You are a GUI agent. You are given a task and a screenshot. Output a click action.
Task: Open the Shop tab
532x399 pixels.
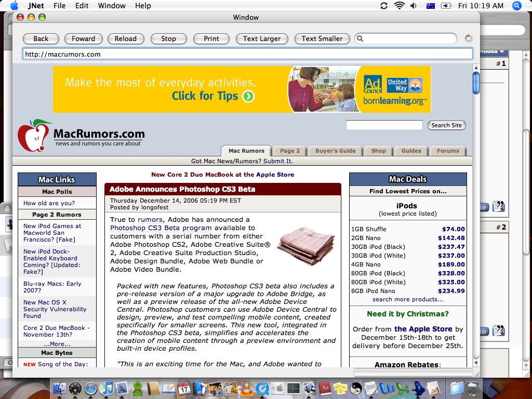379,151
